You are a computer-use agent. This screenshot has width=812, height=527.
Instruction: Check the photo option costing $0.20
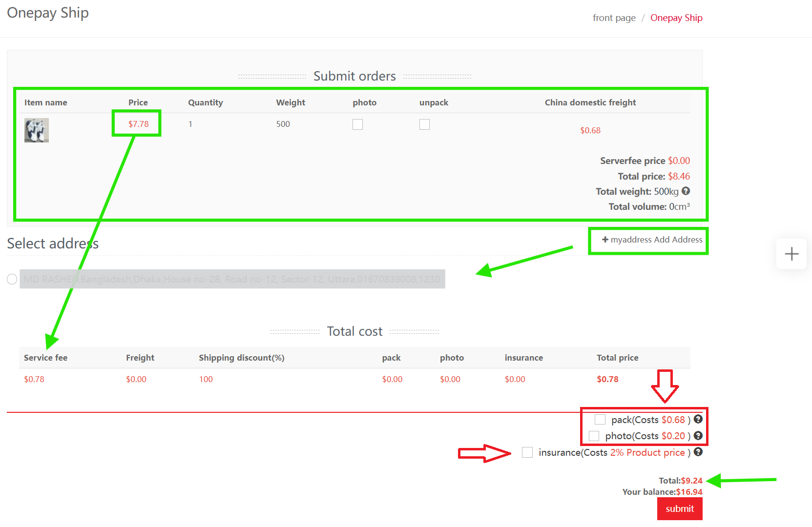click(x=594, y=436)
